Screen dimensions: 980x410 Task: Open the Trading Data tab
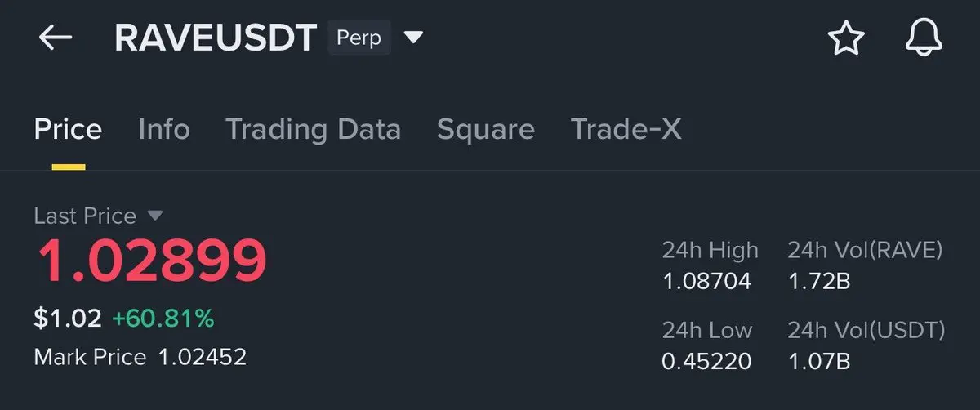tap(313, 129)
